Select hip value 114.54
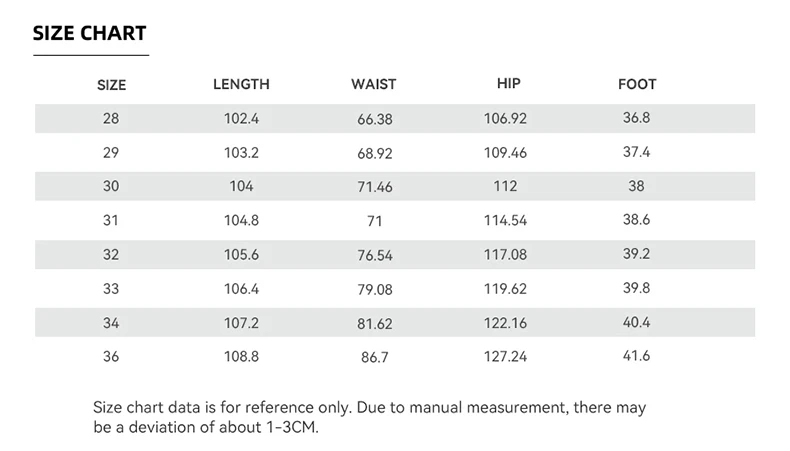 (x=505, y=220)
